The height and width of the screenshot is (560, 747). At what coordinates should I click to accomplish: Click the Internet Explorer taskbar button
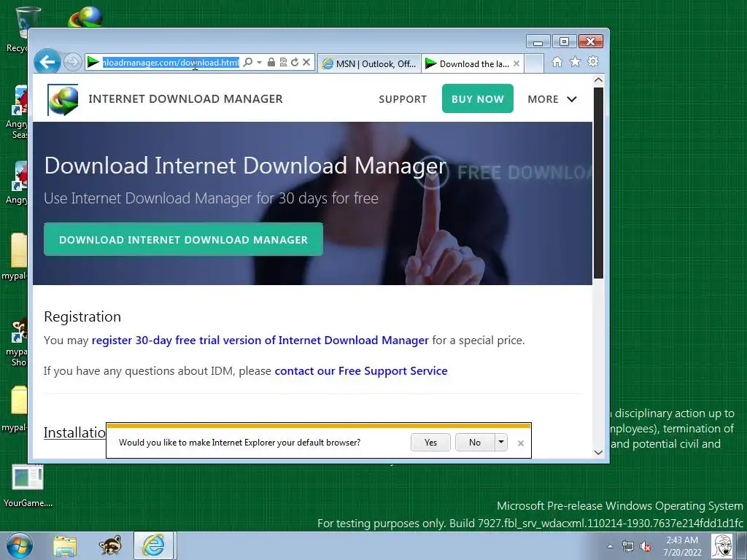153,545
